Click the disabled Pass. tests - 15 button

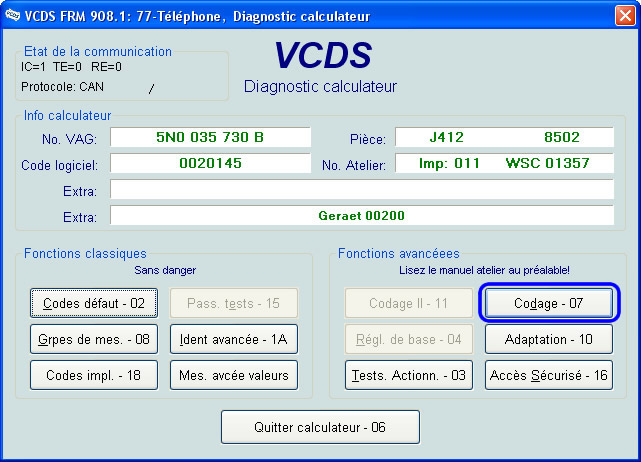click(234, 303)
